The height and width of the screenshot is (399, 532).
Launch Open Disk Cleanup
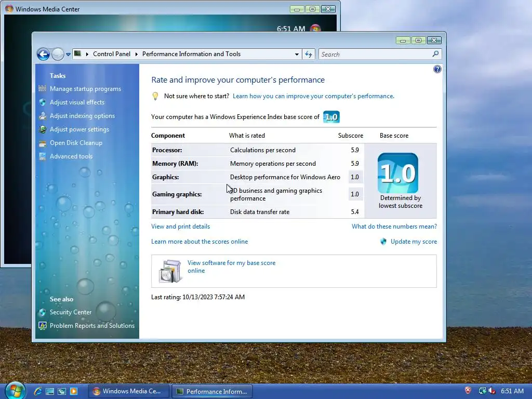pos(76,143)
